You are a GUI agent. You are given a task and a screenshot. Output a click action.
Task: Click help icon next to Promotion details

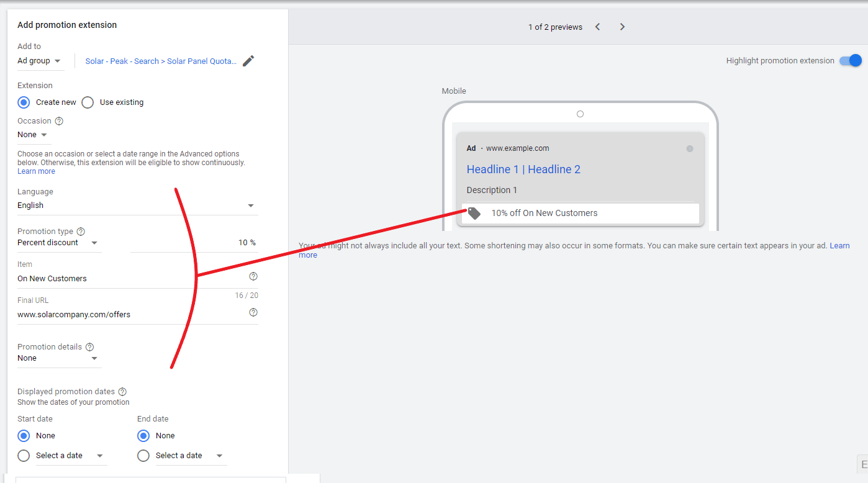click(x=89, y=347)
